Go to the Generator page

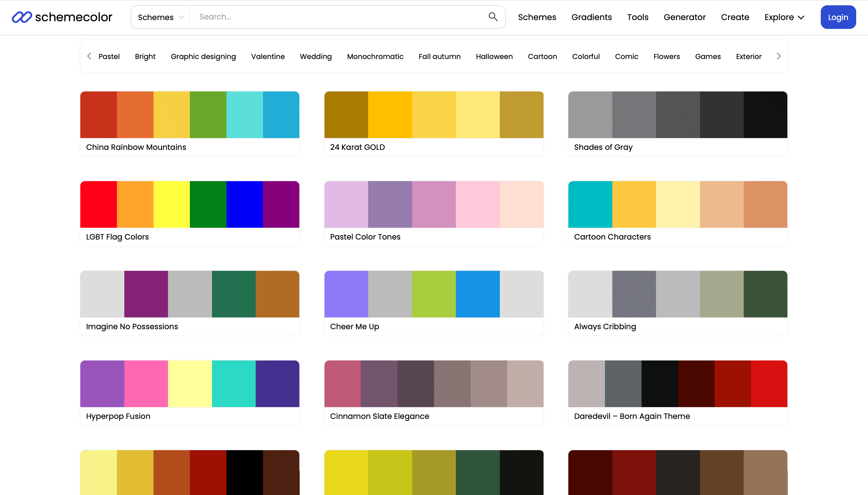684,17
